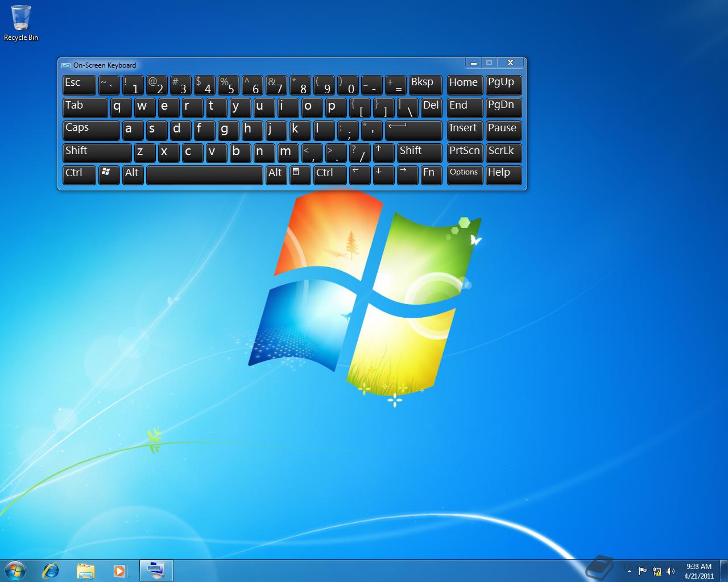Click the letter z key

point(144,152)
